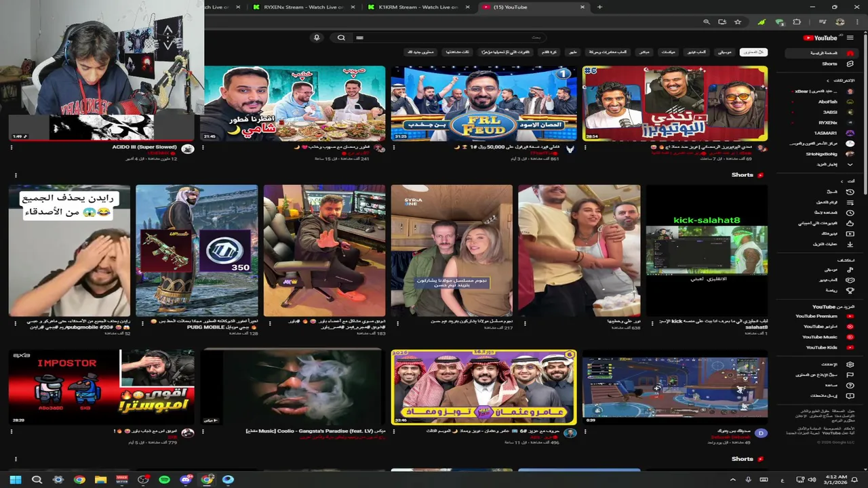The width and height of the screenshot is (868, 488).
Task: Open Chrome three-dot menu
Action: coord(859,22)
